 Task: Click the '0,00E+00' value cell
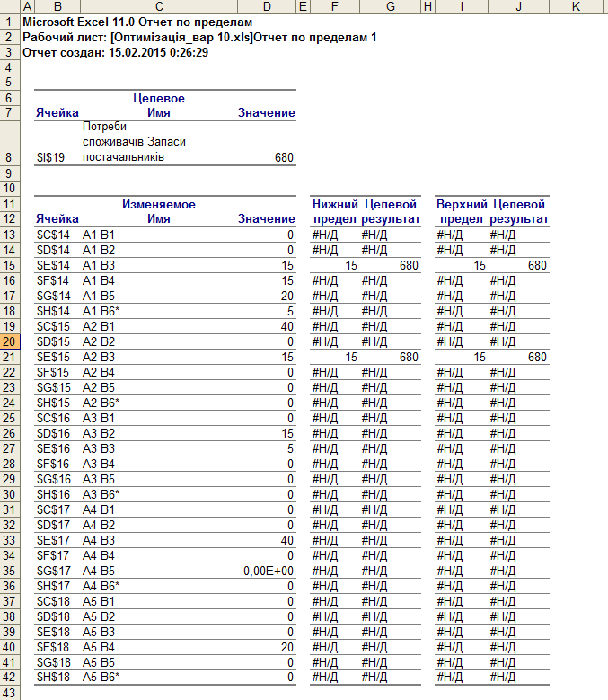point(269,571)
